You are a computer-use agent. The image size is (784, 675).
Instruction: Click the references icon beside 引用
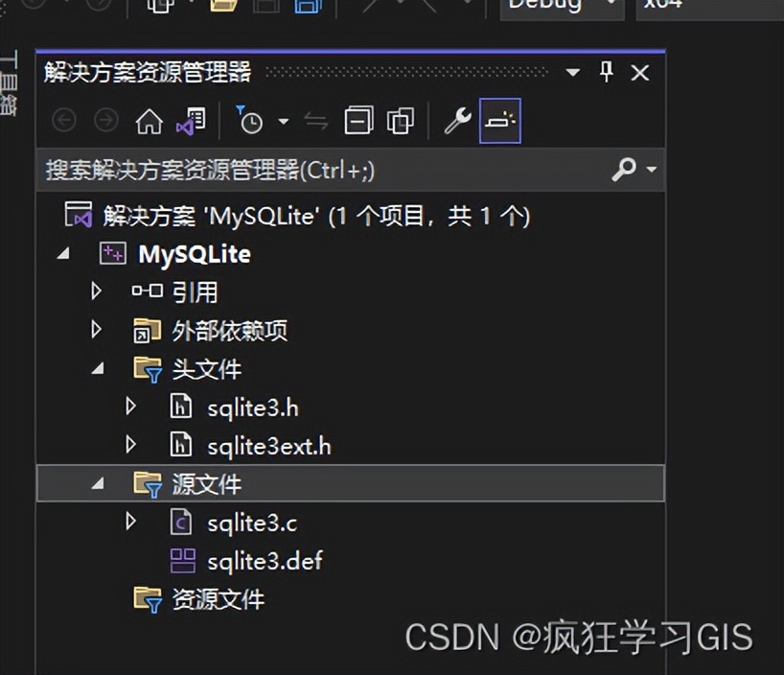147,291
